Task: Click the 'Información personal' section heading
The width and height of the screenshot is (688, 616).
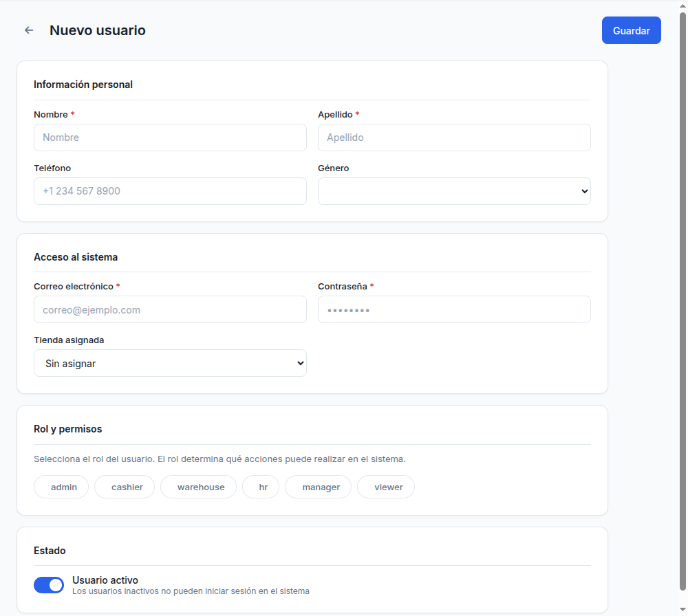Action: point(83,85)
